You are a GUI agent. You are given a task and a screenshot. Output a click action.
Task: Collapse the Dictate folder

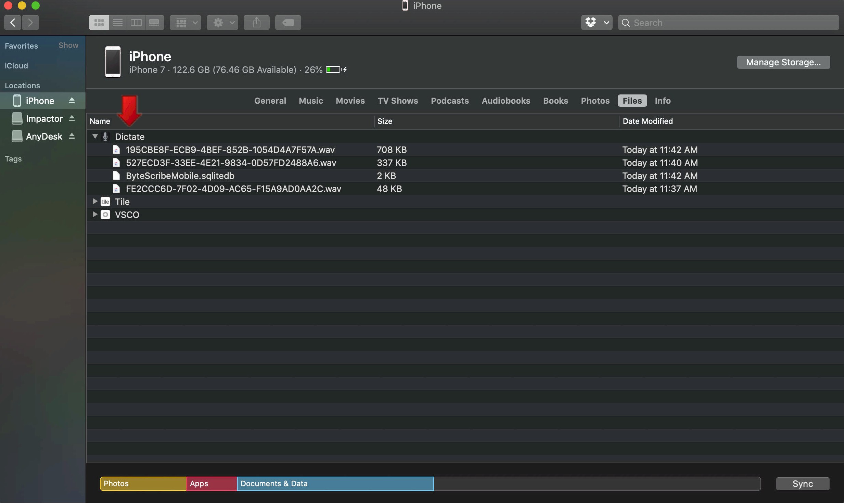point(95,137)
